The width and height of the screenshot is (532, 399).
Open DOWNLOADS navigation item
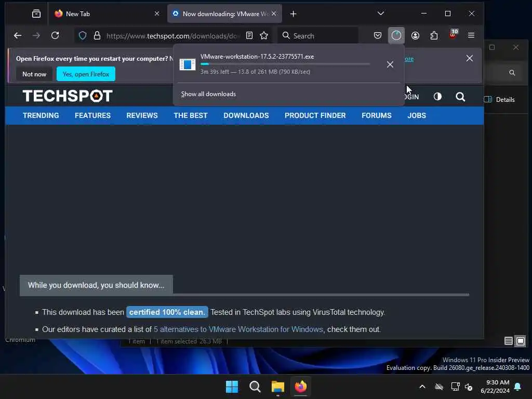pos(246,115)
